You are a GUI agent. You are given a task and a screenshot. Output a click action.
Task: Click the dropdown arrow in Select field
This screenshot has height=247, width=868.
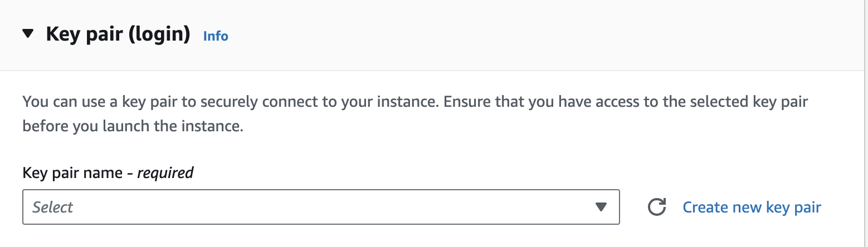click(x=601, y=208)
